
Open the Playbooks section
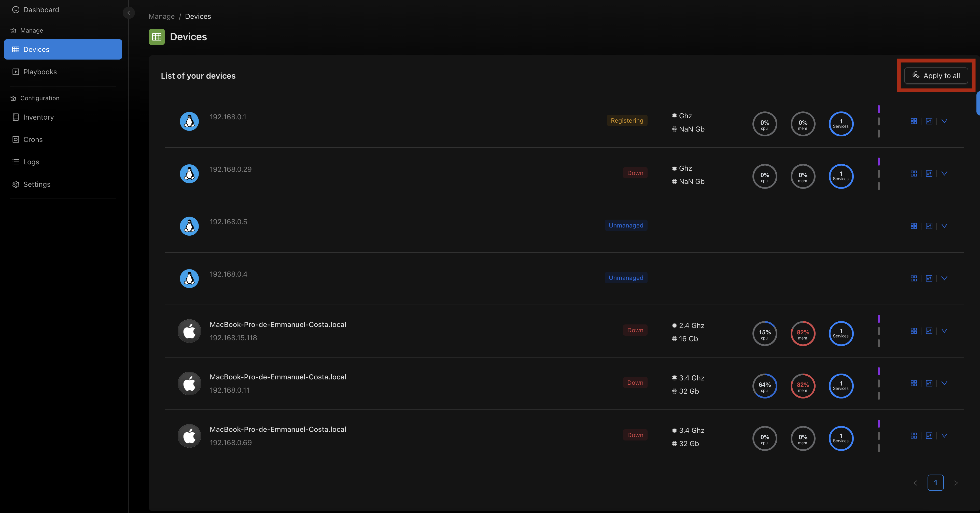[x=63, y=72]
